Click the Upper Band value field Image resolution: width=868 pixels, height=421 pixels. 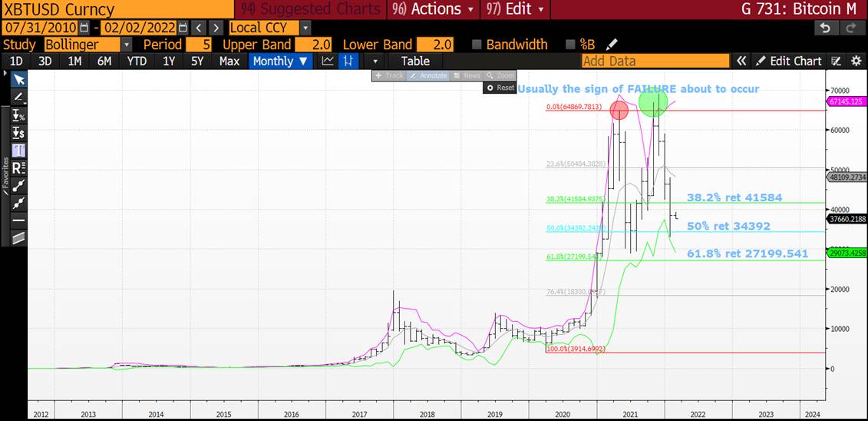(313, 45)
